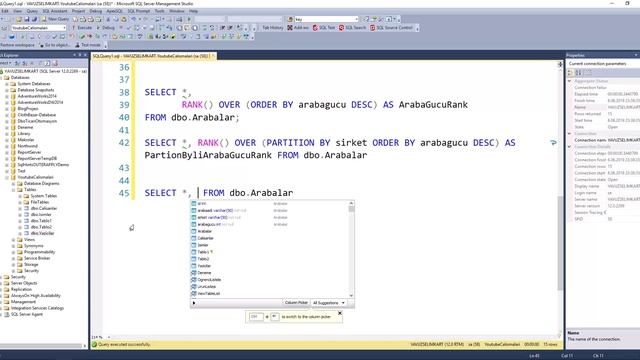
Task: Open the Edit menu
Action: point(5,11)
